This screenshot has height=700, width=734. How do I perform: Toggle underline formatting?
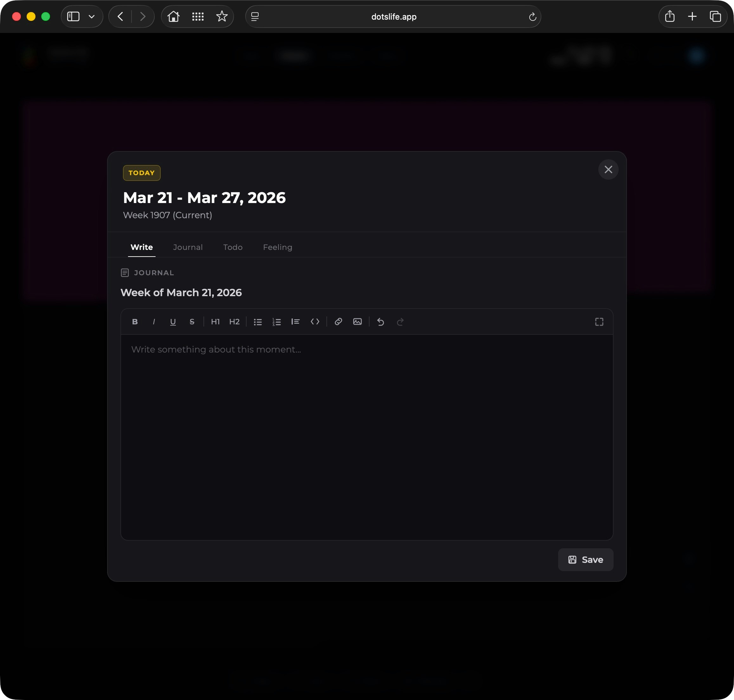pos(173,321)
